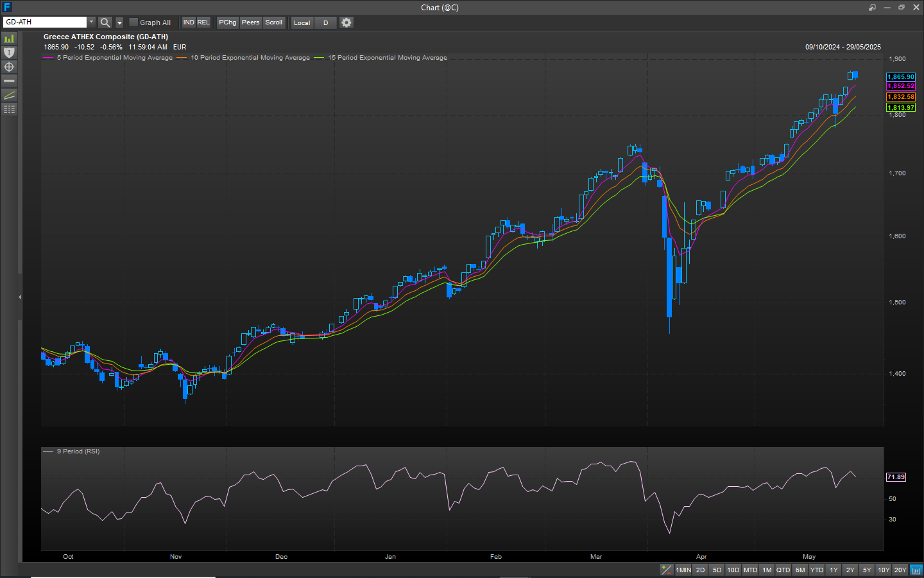
Task: Click the plus/minus zoom icon
Action: point(667,570)
